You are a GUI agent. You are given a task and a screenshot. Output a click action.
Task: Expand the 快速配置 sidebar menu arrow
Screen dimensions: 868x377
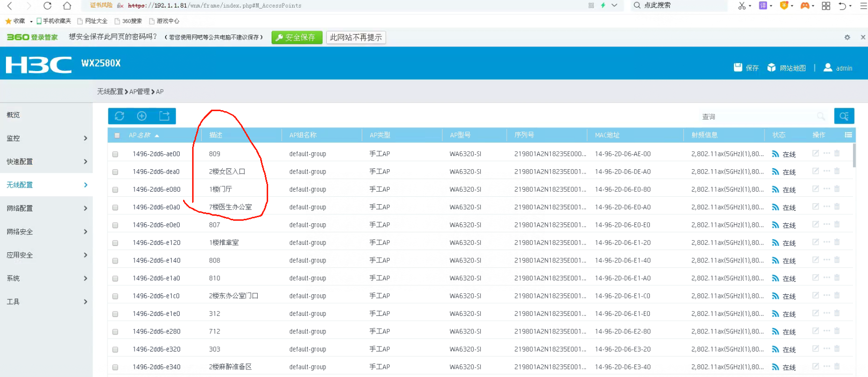86,161
